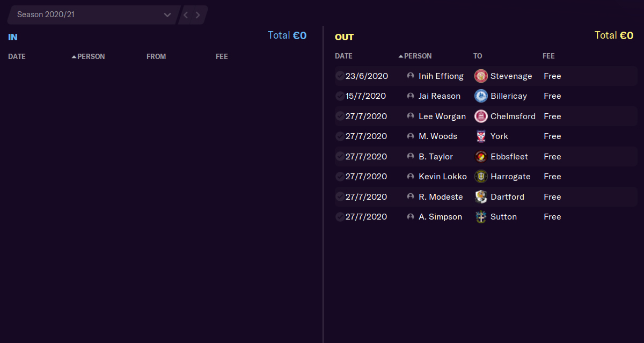Image resolution: width=644 pixels, height=343 pixels.
Task: Sort outgoing transfers by PERSON column
Action: point(415,56)
